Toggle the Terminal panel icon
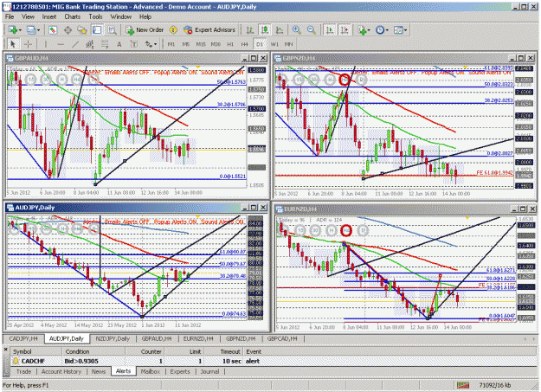The width and height of the screenshot is (541, 392). click(97, 30)
